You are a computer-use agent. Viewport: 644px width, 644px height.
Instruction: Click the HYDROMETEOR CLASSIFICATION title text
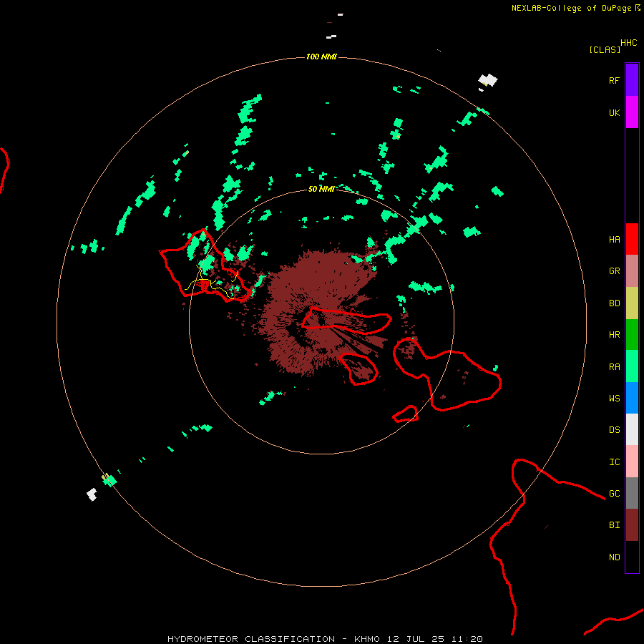[251, 639]
